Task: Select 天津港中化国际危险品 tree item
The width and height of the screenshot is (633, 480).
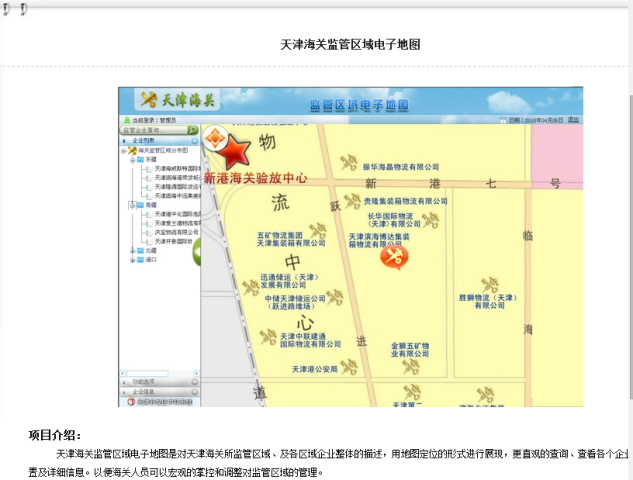Action: point(177,214)
